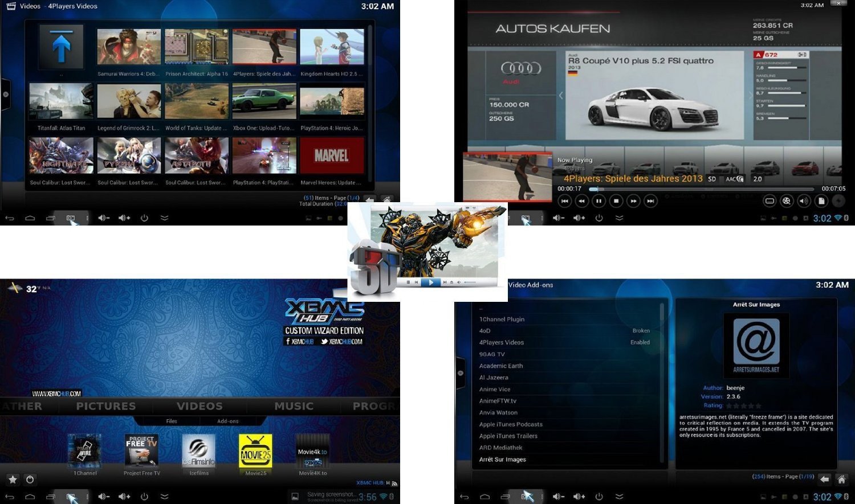This screenshot has height=504, width=855.
Task: Stop the currently playing video
Action: pyautogui.click(x=616, y=200)
